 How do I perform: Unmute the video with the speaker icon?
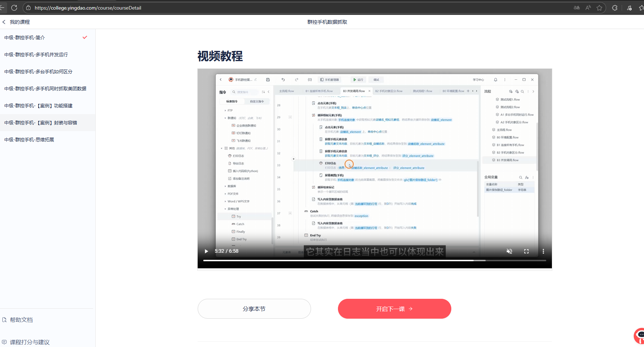(509, 251)
